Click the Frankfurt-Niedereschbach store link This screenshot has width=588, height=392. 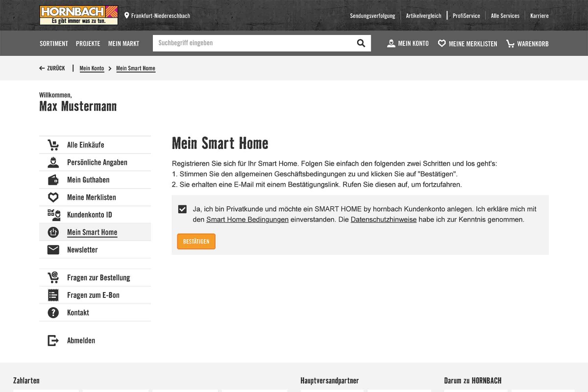pos(160,16)
